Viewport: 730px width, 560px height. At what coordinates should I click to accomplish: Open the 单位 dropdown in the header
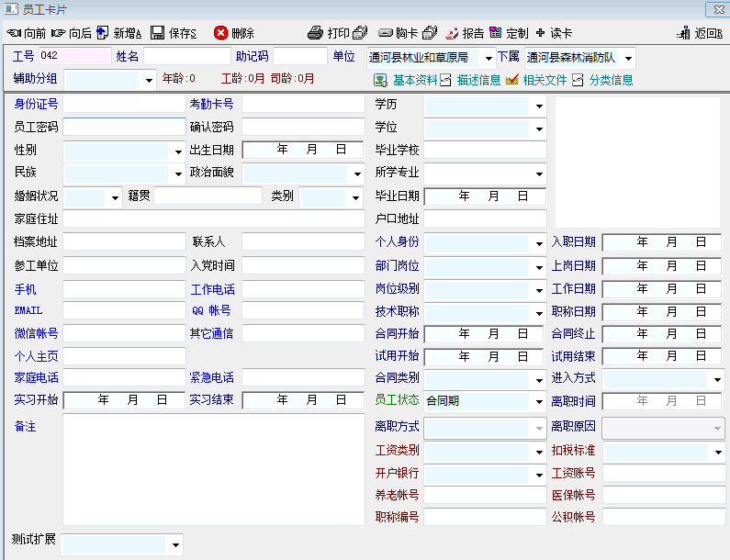coord(488,58)
